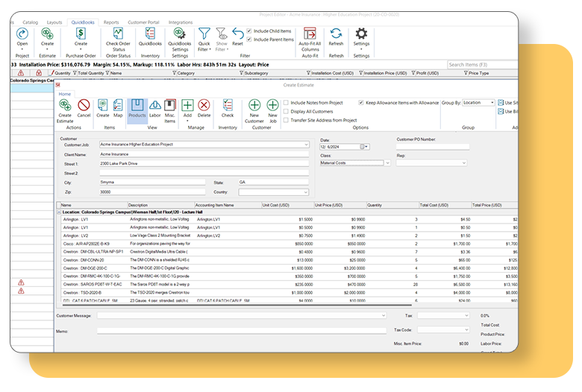This screenshot has width=582, height=392.
Task: Open Country dropdown
Action: [x=306, y=192]
